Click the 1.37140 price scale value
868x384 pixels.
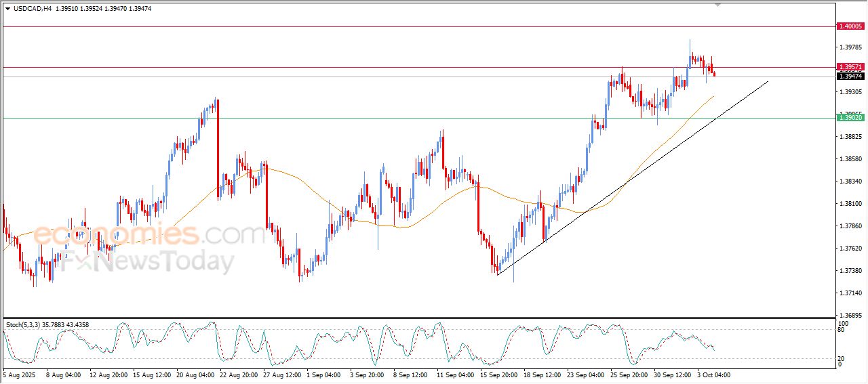coord(850,293)
